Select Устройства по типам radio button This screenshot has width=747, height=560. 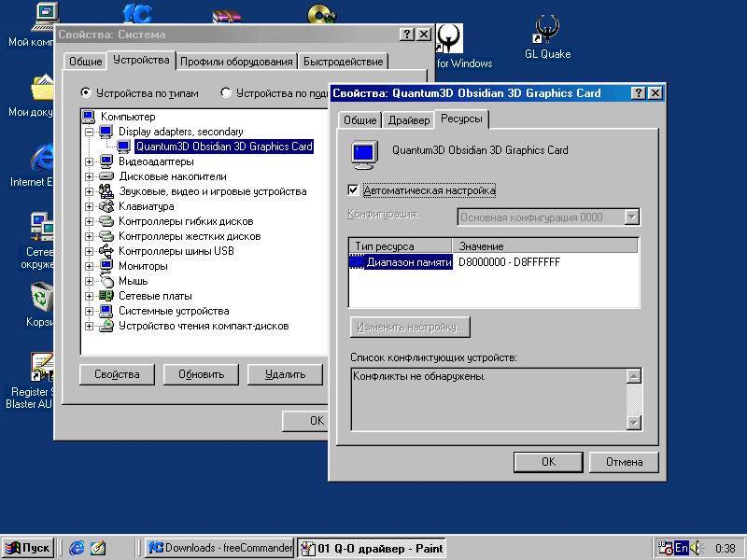[86, 92]
